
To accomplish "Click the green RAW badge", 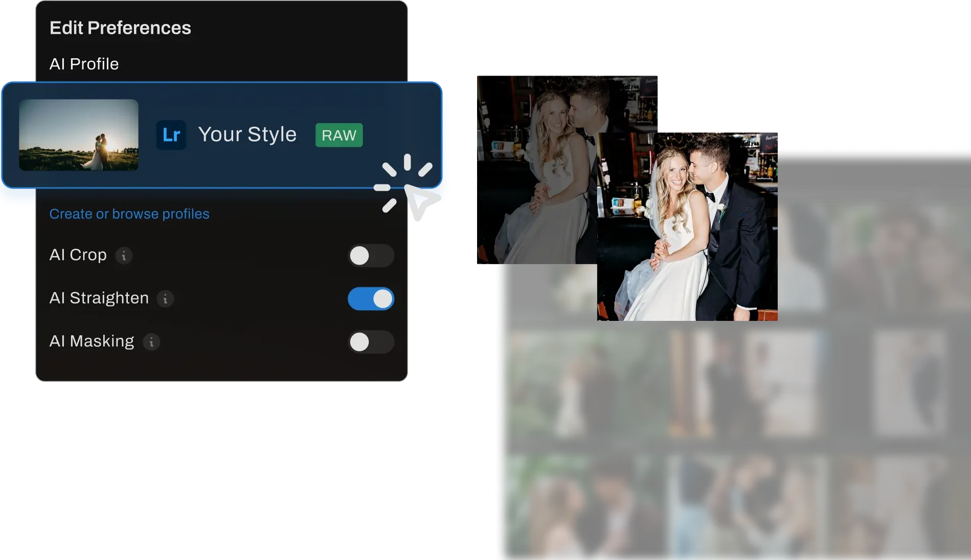I will click(339, 135).
